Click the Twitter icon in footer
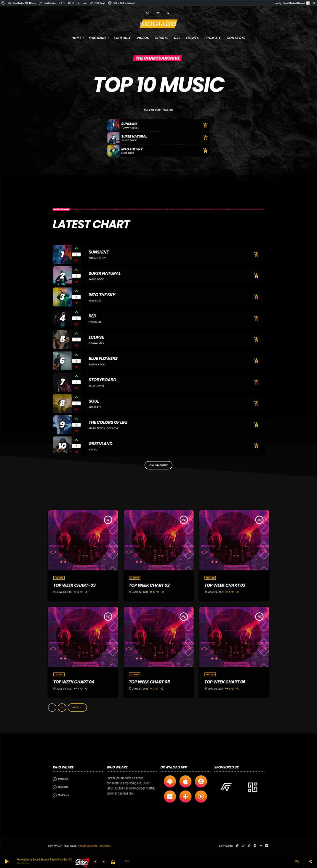The image size is (317, 868). 237,845
